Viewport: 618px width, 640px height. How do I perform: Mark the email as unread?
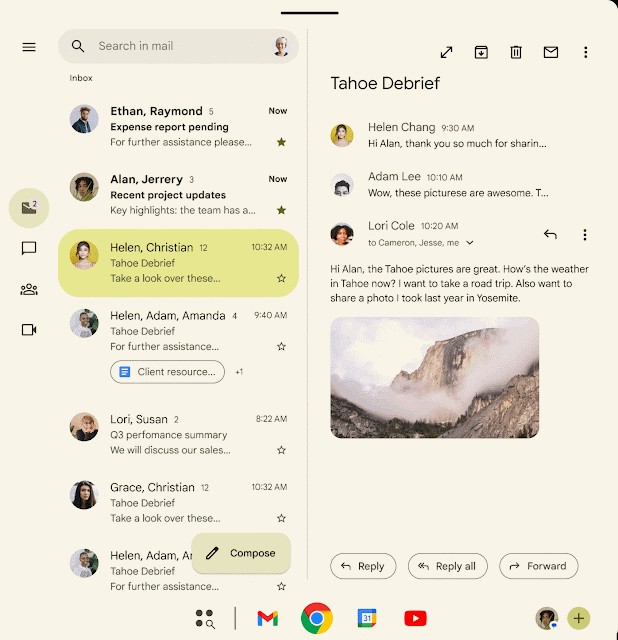551,52
